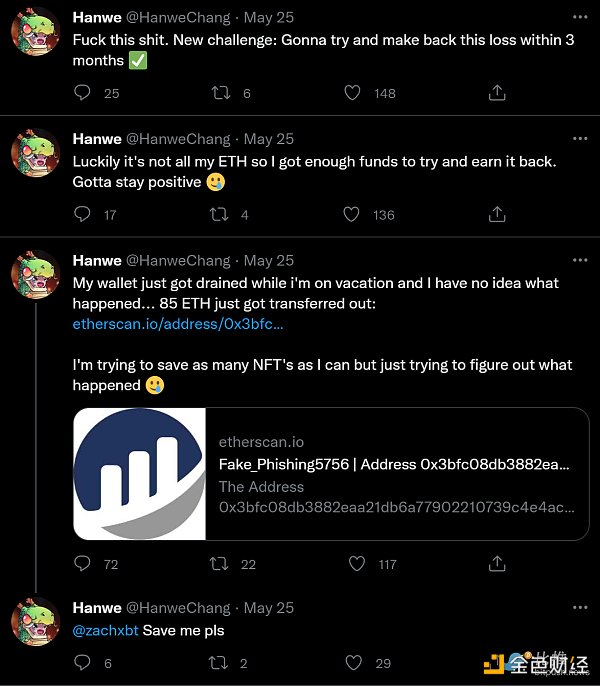Open the etherscan.io/address/0x3bfc link
The height and width of the screenshot is (686, 600).
point(178,324)
